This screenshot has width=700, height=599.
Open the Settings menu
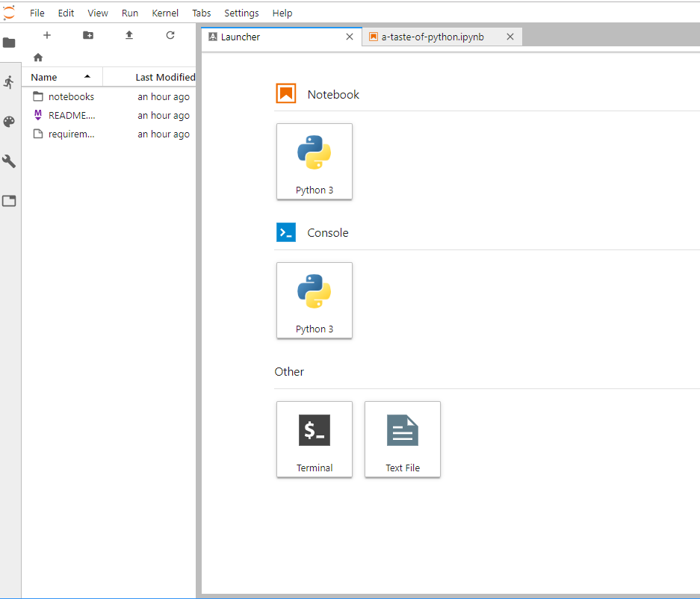point(241,13)
